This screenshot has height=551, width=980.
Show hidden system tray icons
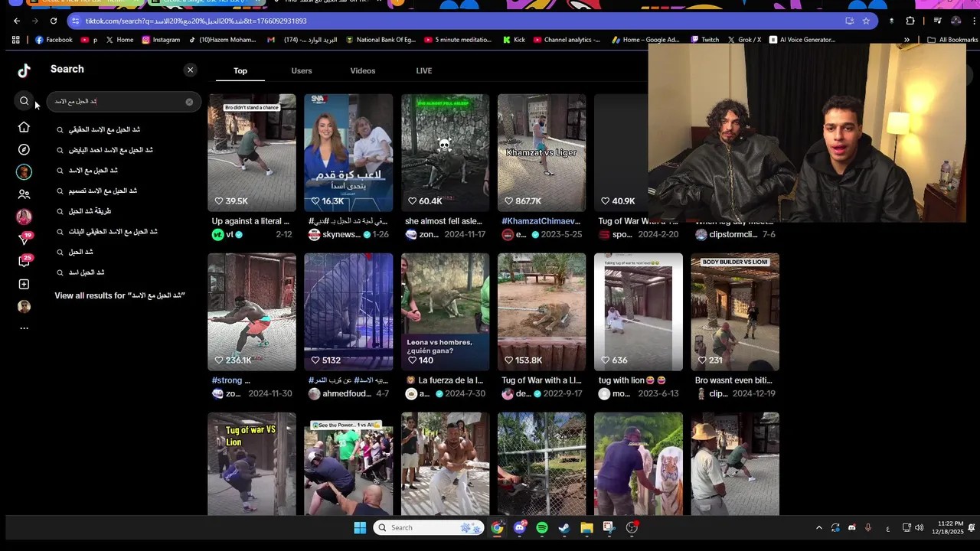[818, 527]
